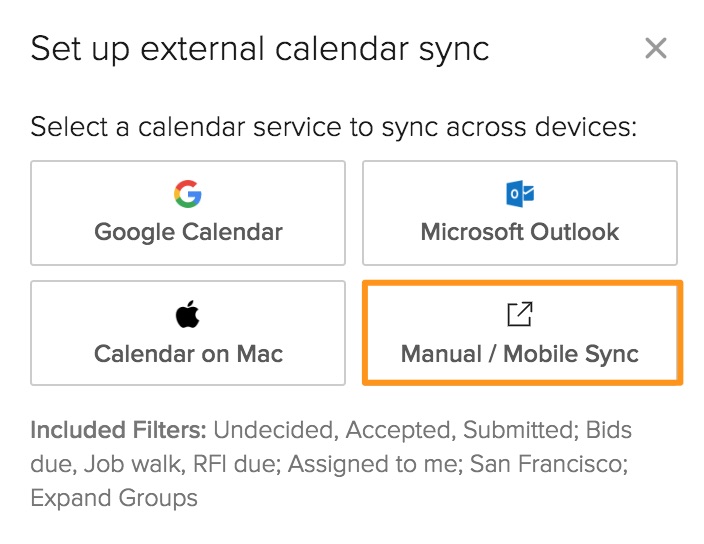Image resolution: width=704 pixels, height=544 pixels.
Task: Open the Manual / Mobile Sync option
Action: pos(520,334)
